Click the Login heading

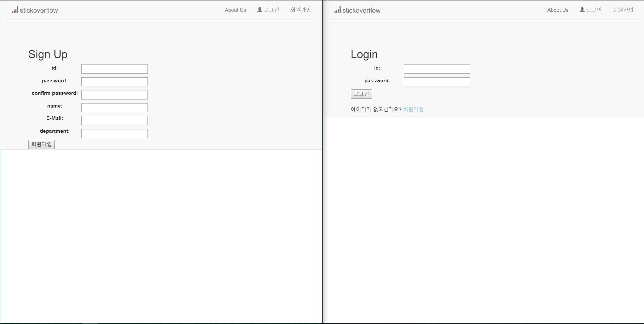pos(364,54)
